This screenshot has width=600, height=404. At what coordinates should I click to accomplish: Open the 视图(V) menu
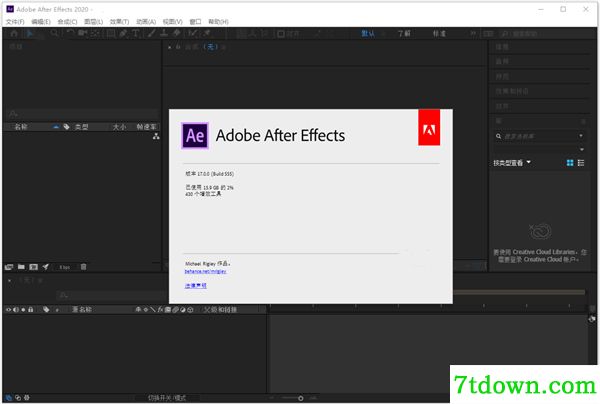pyautogui.click(x=173, y=22)
